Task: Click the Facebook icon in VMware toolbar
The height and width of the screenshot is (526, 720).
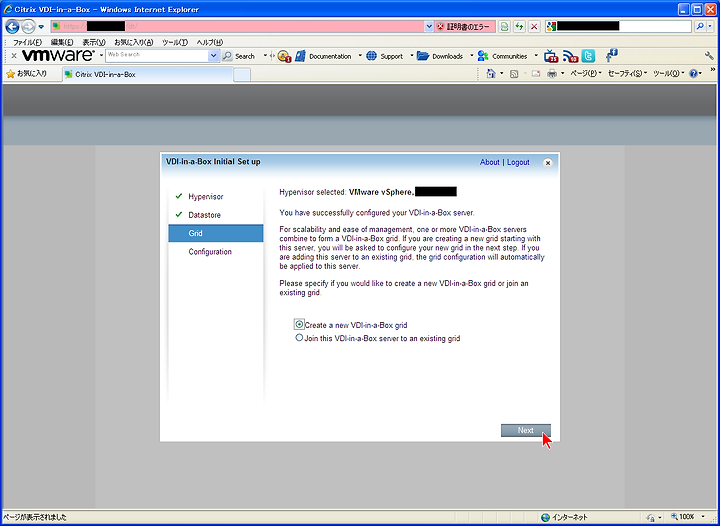Action: (611, 56)
